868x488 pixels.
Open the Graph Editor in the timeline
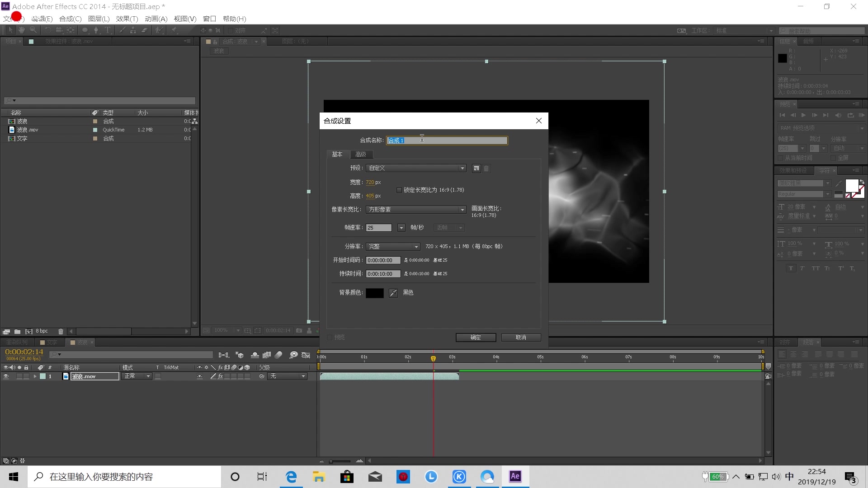point(306,355)
